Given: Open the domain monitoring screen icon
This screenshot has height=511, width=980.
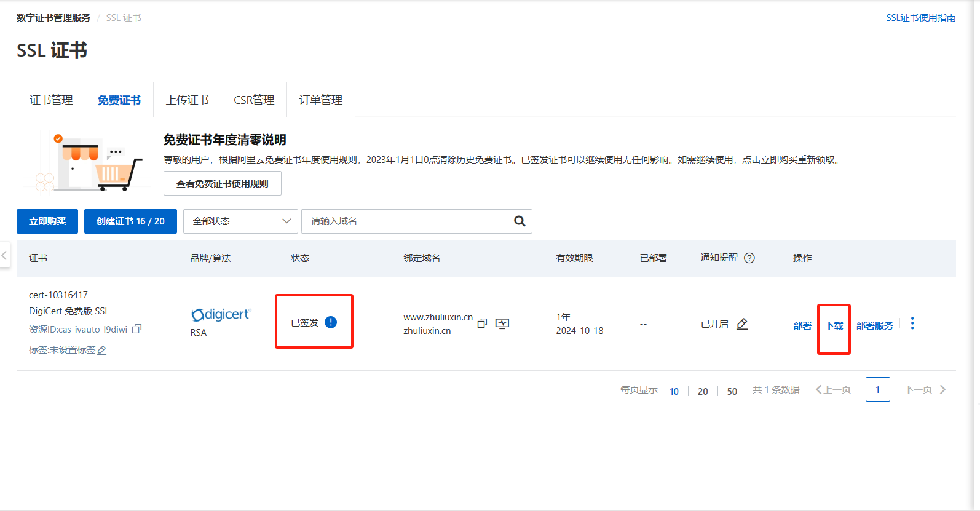Looking at the screenshot, I should [x=502, y=323].
